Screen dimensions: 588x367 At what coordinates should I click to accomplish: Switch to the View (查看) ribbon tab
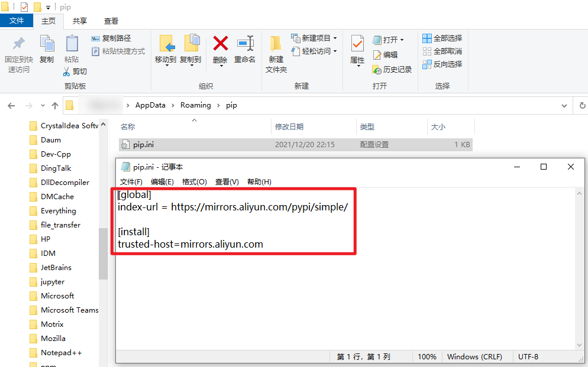pyautogui.click(x=111, y=21)
